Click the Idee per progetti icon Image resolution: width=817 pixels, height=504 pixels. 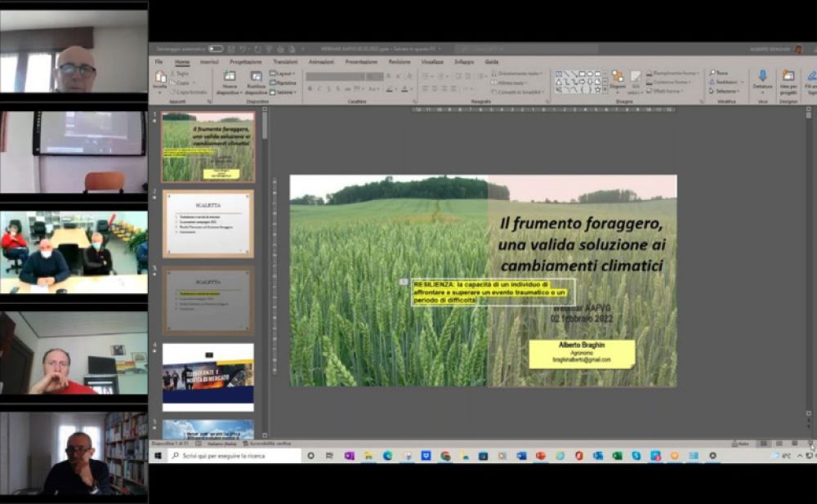click(x=788, y=78)
